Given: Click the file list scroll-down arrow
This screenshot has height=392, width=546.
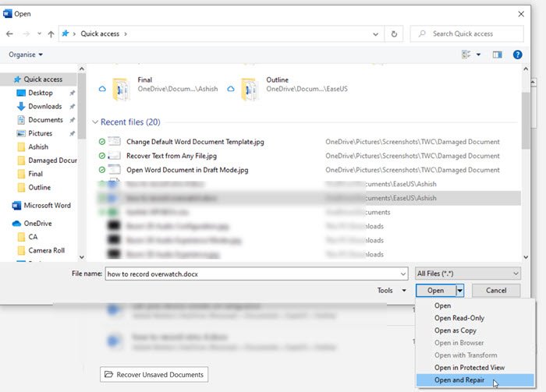Looking at the screenshot, I should pos(526,257).
